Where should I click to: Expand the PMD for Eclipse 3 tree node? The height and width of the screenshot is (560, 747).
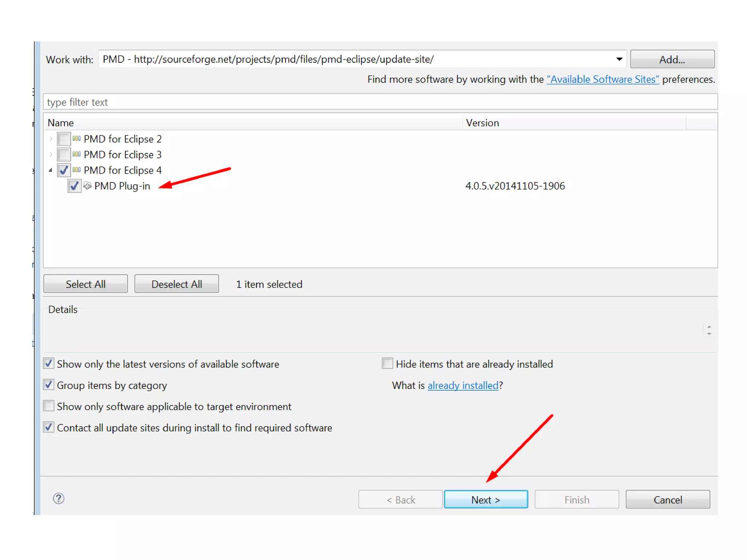pos(51,155)
